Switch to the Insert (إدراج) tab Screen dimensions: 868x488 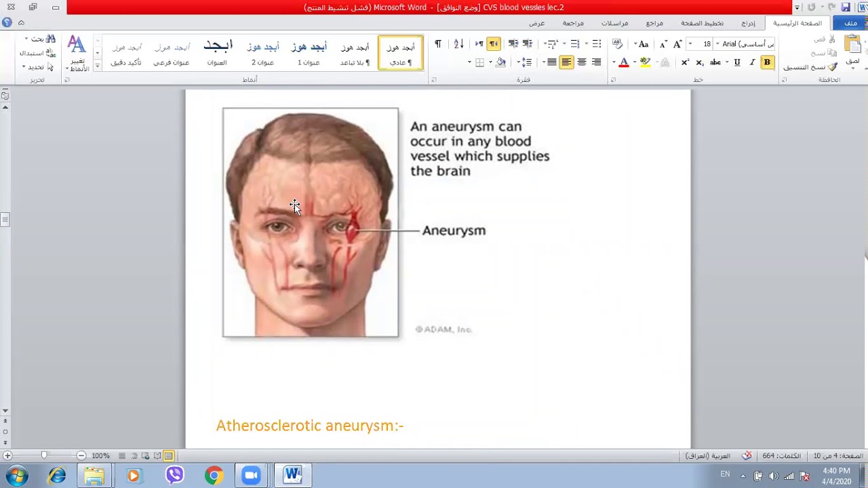(x=748, y=23)
